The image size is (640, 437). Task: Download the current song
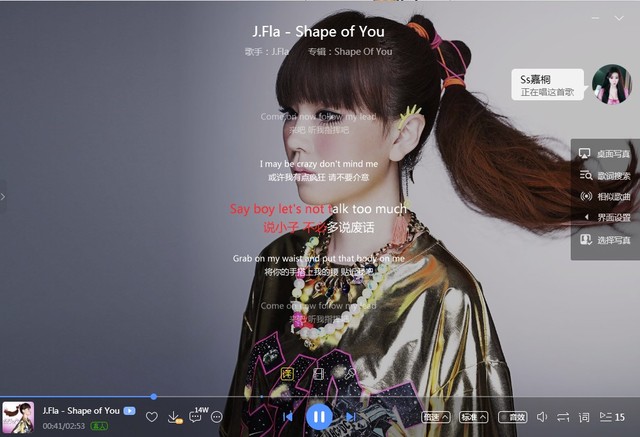[x=174, y=417]
